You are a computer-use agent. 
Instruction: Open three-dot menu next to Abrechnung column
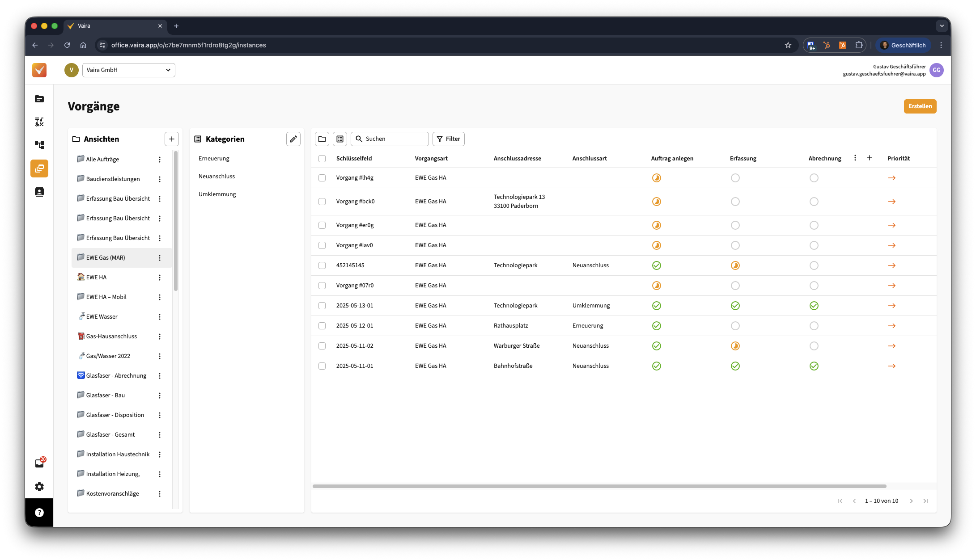[x=855, y=158]
